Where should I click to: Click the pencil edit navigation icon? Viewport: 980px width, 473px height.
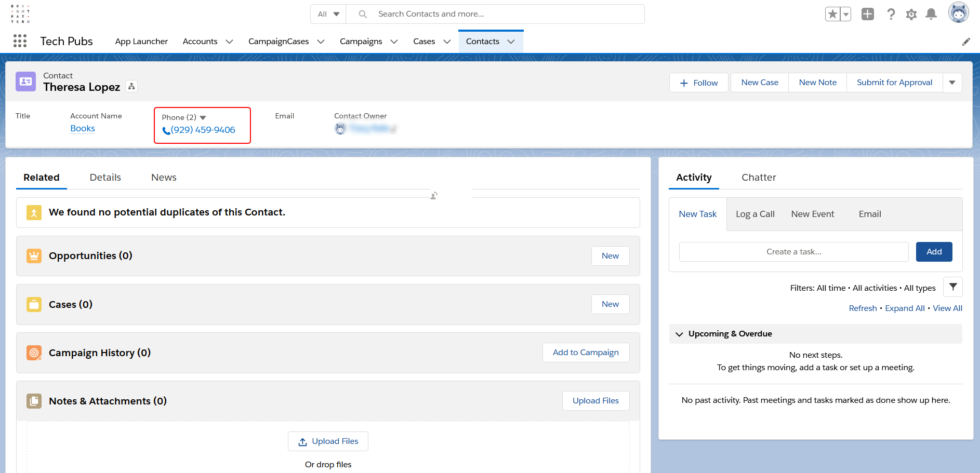click(x=966, y=42)
